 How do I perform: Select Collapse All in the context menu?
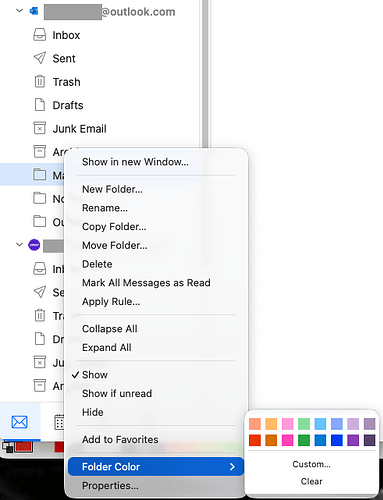156,329
